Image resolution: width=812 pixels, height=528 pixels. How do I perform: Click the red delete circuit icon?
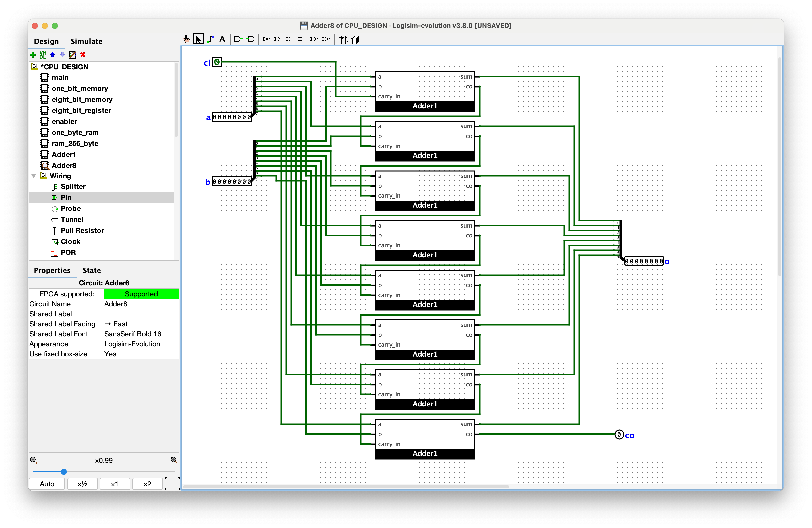(83, 54)
